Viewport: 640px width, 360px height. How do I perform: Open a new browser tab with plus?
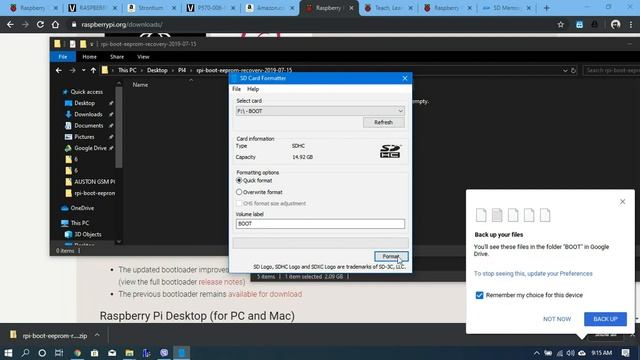[x=547, y=8]
